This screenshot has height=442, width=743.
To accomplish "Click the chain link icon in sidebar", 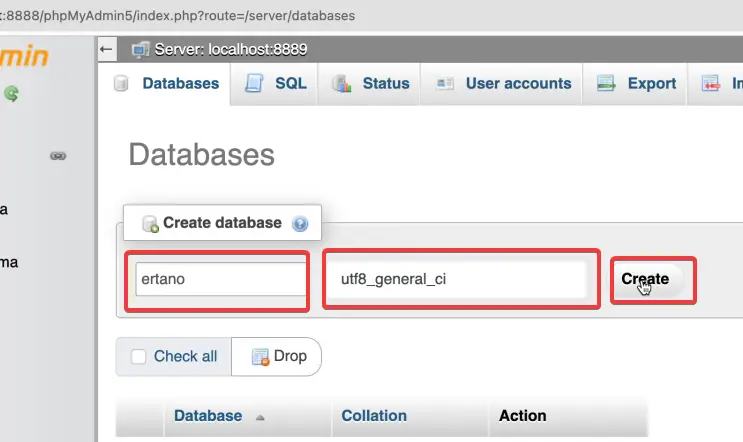I will [x=58, y=156].
